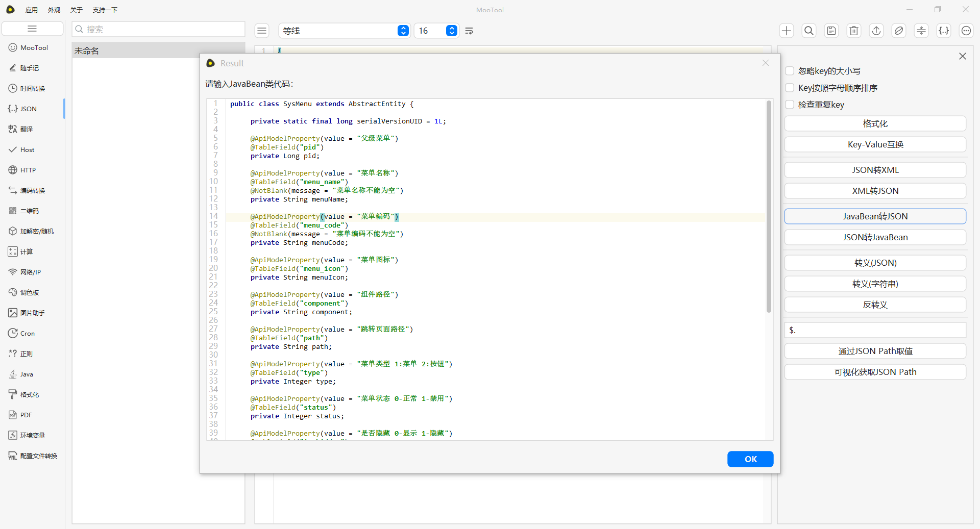Open the 外观 menu

click(x=54, y=10)
